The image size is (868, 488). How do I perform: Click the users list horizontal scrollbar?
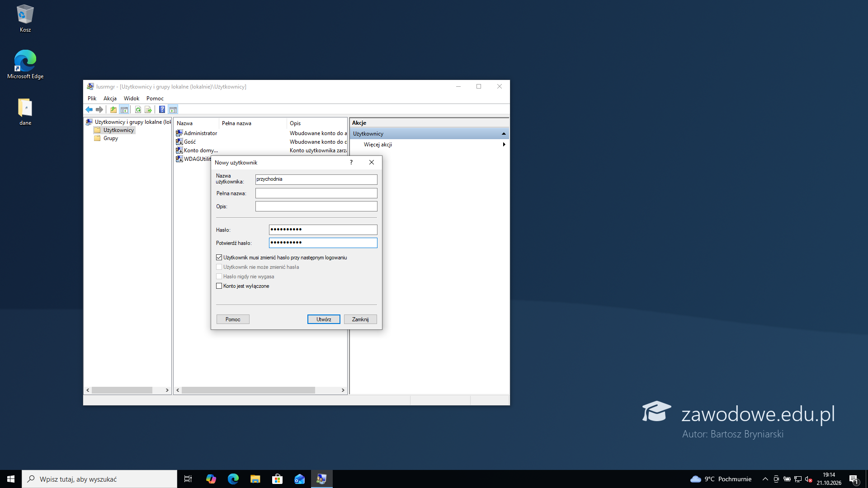click(260, 390)
